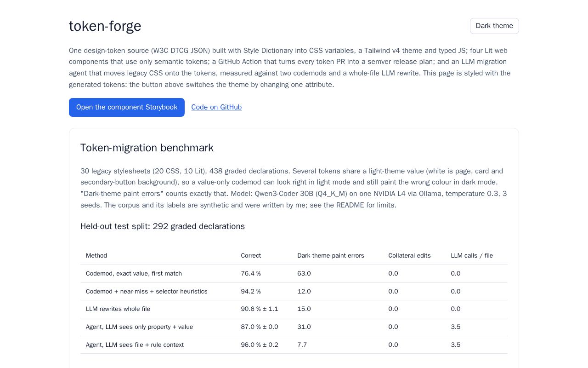Click the 15.0 paint errors cell
The image size is (588, 368).
[304, 309]
